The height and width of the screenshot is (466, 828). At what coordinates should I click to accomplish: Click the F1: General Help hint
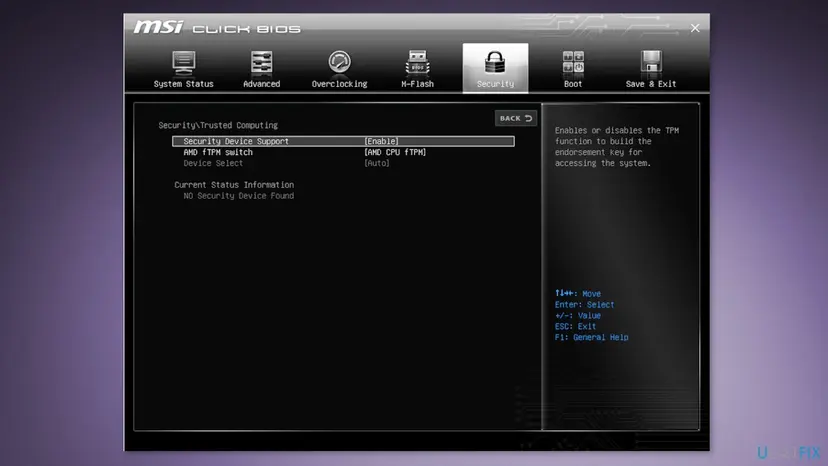coord(591,337)
